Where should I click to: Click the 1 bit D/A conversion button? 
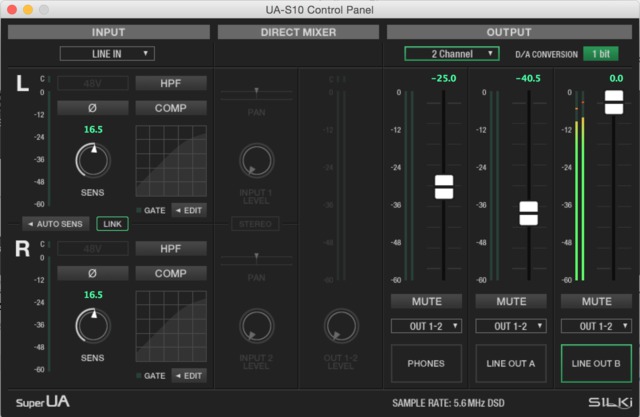601,53
